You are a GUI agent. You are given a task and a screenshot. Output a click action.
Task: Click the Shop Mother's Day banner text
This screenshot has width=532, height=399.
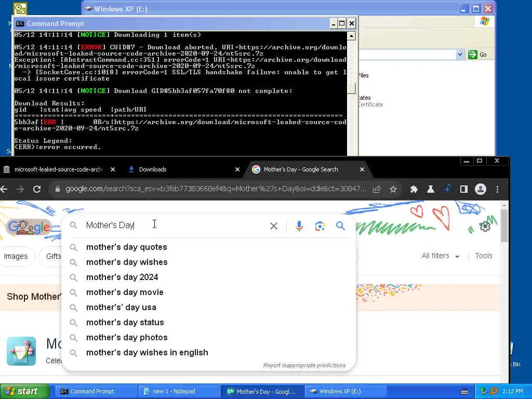[34, 297]
